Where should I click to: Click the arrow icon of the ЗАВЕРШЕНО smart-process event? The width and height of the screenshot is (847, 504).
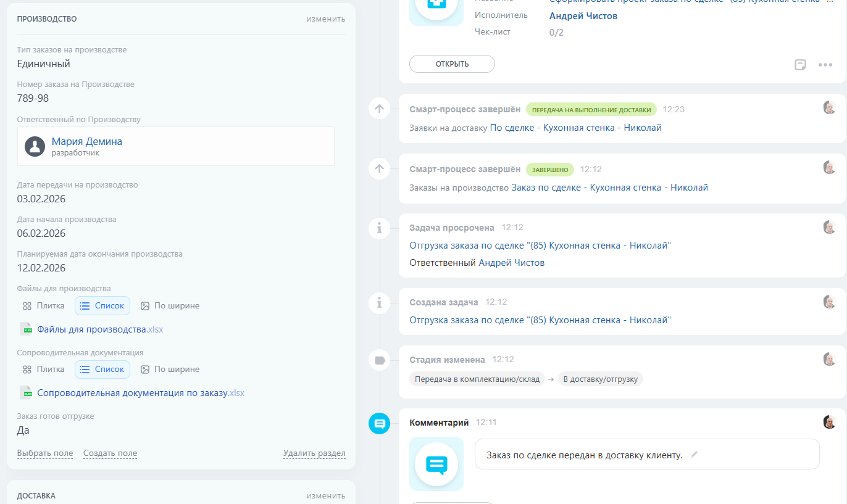379,168
